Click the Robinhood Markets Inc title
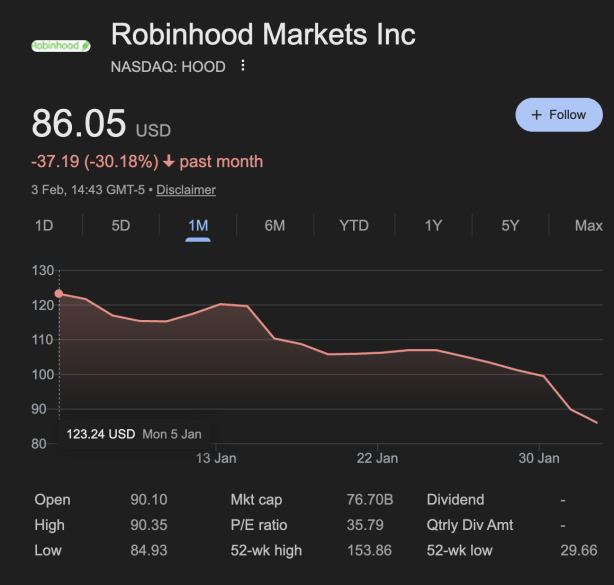 pyautogui.click(x=263, y=34)
